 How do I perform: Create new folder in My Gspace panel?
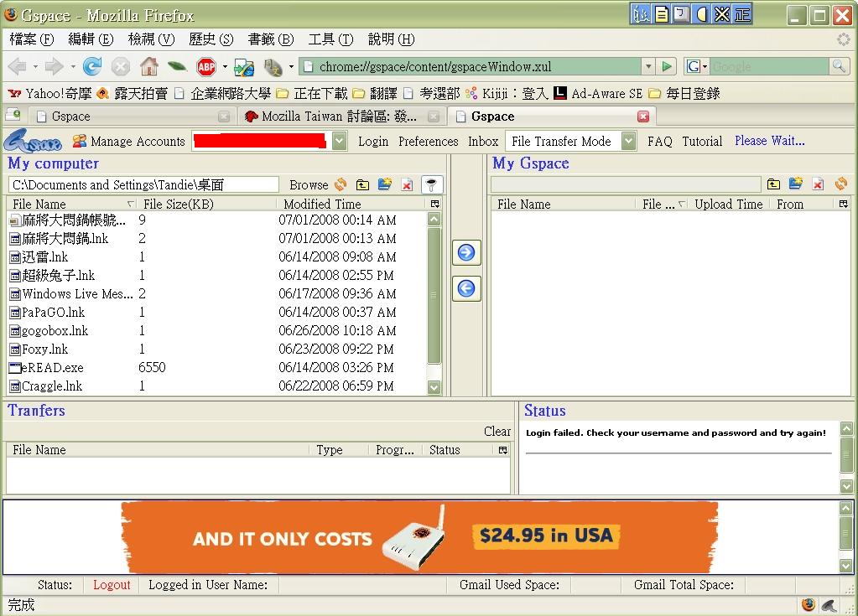[x=796, y=184]
